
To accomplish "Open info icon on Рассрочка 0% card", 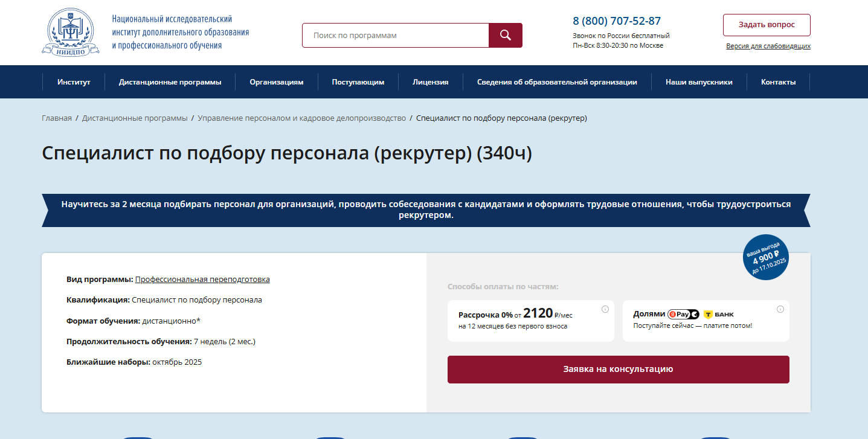I will click(605, 309).
